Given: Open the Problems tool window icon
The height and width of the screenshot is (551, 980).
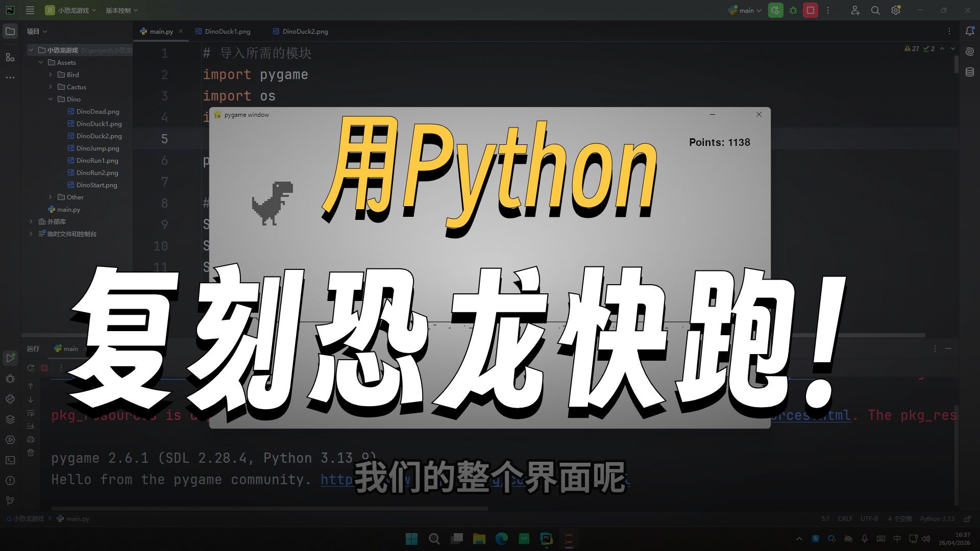Looking at the screenshot, I should (10, 481).
